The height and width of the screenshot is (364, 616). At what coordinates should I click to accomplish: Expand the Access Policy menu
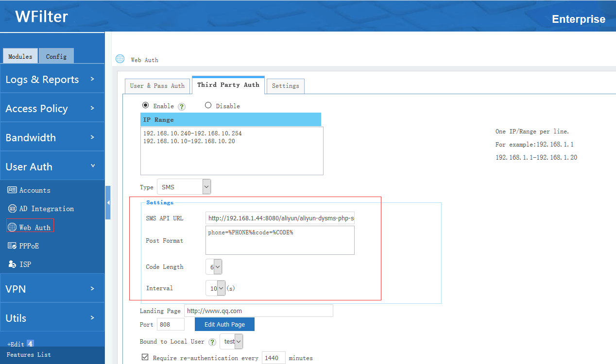pyautogui.click(x=52, y=109)
